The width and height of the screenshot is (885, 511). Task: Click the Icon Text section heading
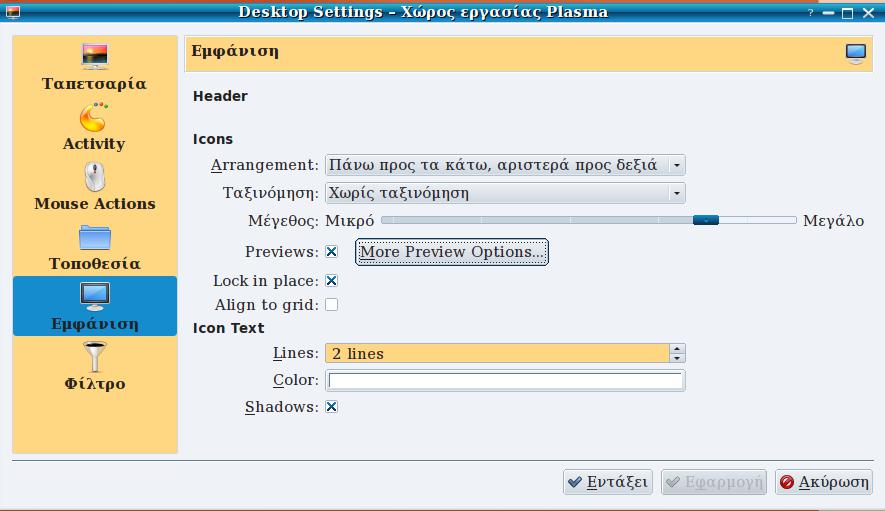(x=229, y=328)
